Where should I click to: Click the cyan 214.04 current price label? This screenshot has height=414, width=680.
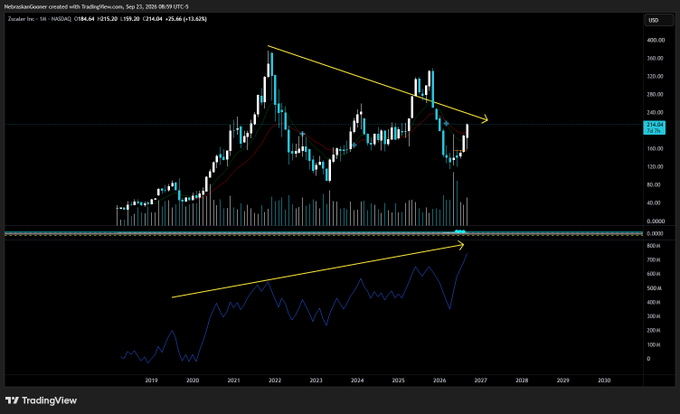pyautogui.click(x=655, y=124)
